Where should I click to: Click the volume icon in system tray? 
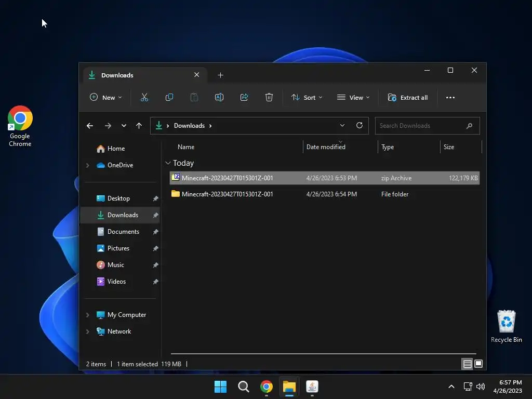coord(481,387)
